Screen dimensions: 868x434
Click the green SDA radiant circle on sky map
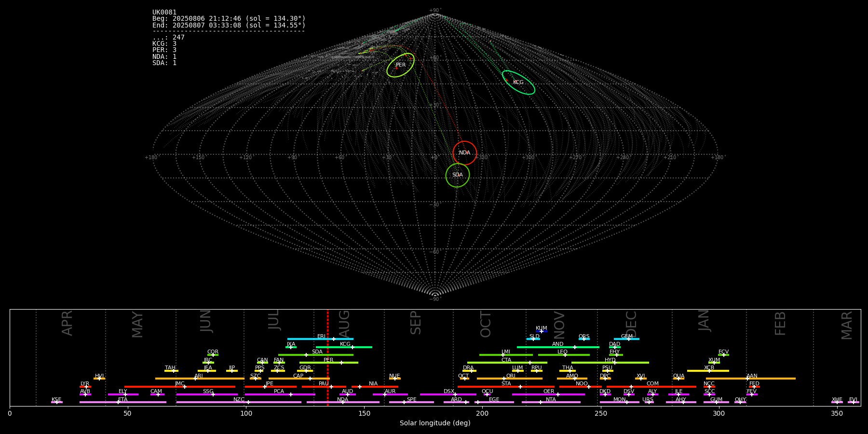click(458, 175)
